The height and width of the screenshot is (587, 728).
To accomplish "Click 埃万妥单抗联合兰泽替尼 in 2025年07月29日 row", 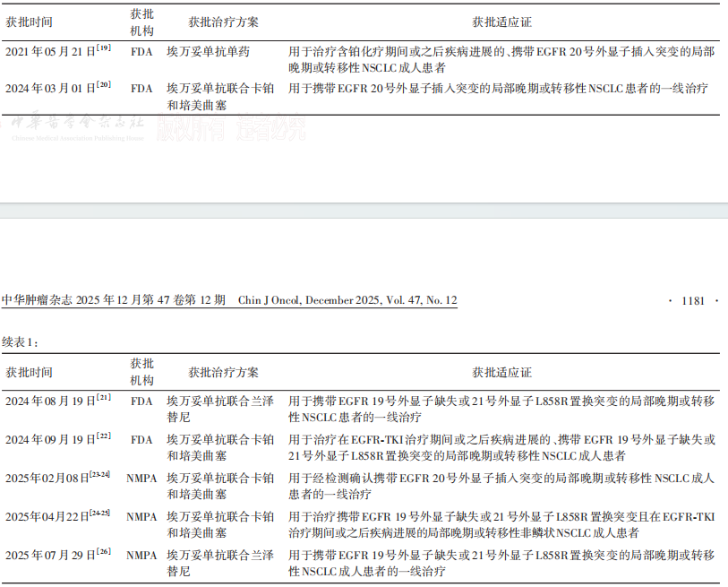I will (x=220, y=563).
